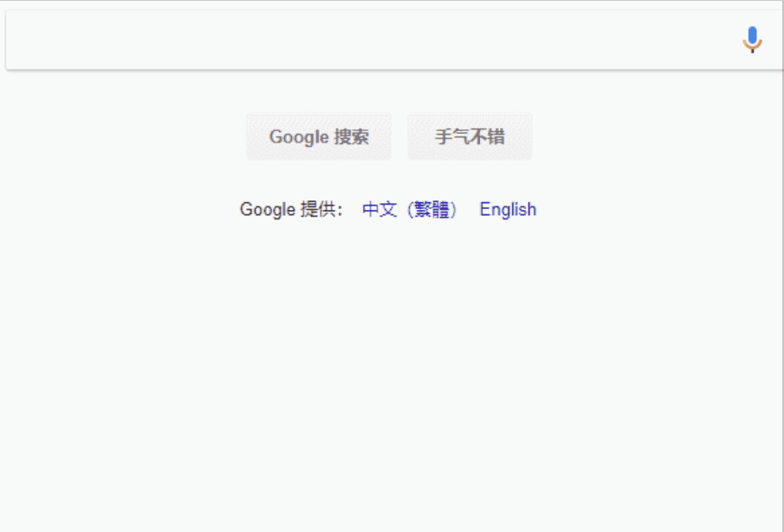Open the 中文（繁體） language link
The height and width of the screenshot is (532, 784).
[410, 210]
